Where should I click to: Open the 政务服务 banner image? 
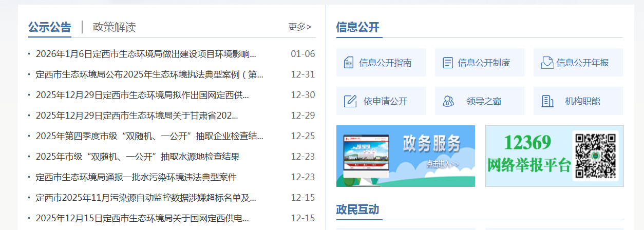(x=405, y=156)
